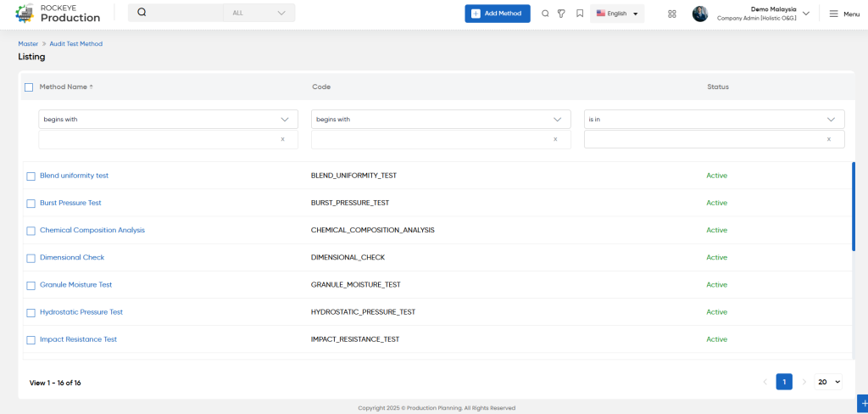The image size is (868, 414).
Task: Check the Granule Moisture Test row
Action: pyautogui.click(x=31, y=285)
